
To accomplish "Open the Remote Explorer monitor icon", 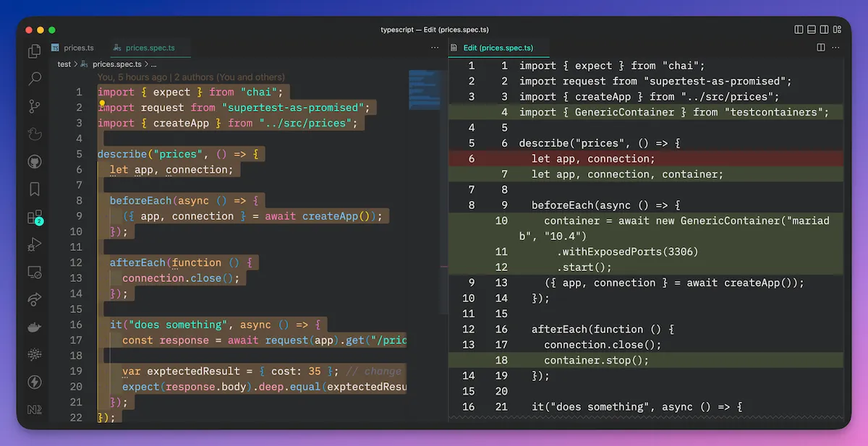I will click(x=34, y=272).
